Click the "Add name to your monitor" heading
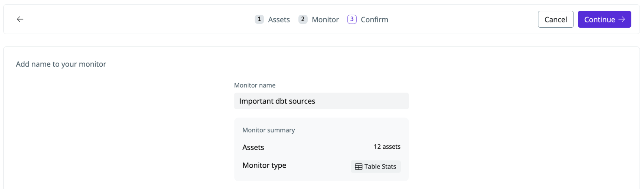644x189 pixels. pos(61,64)
